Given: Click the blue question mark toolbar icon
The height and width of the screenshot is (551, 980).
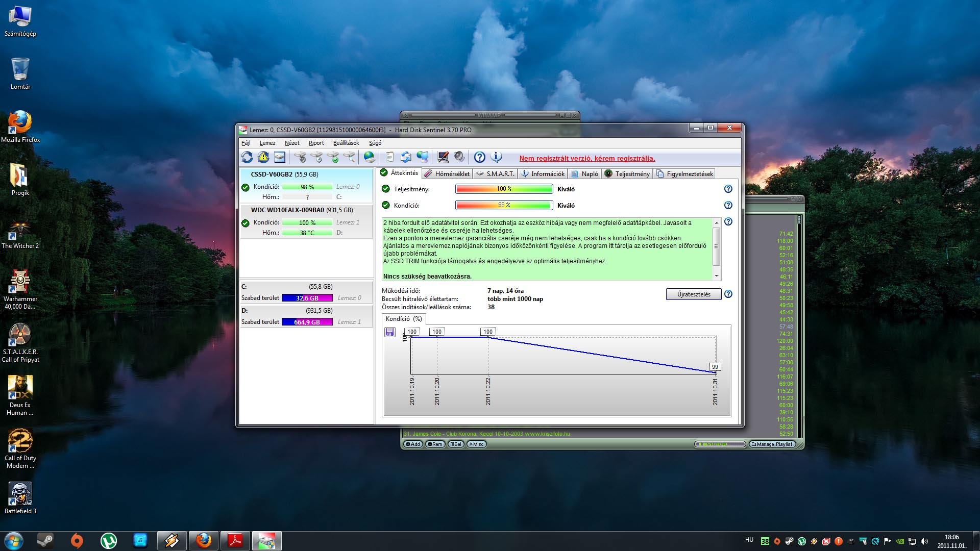Looking at the screenshot, I should click(x=479, y=157).
